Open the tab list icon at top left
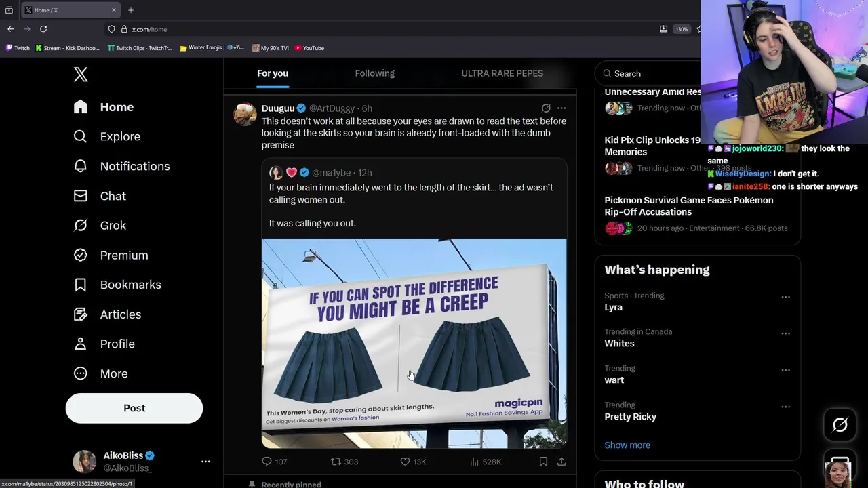 tap(9, 10)
